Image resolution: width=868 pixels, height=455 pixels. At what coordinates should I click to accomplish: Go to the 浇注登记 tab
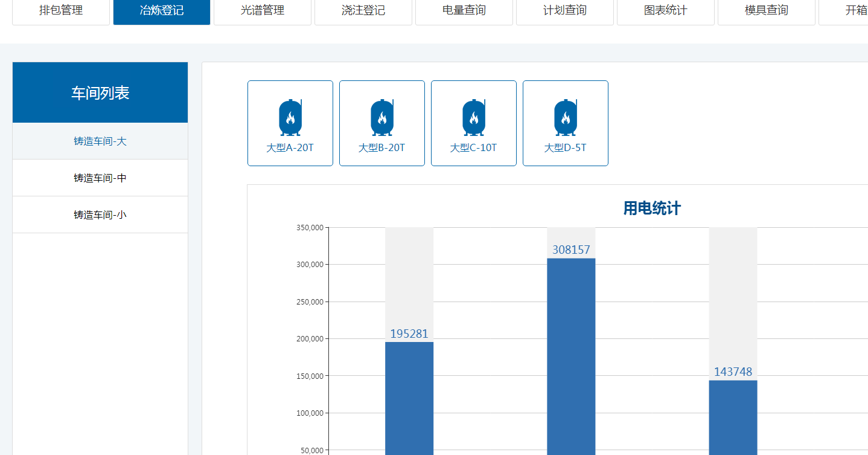pyautogui.click(x=363, y=11)
